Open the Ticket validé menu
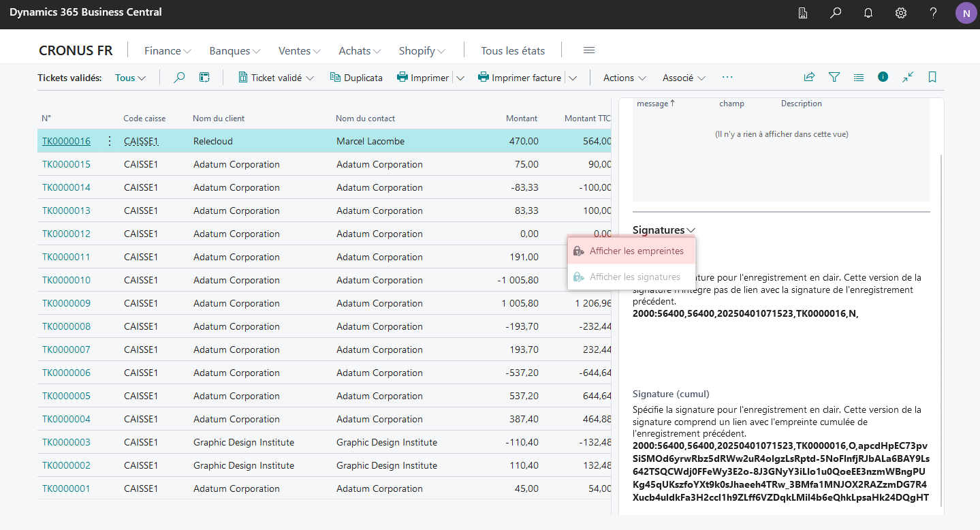This screenshot has width=980, height=530. click(276, 78)
